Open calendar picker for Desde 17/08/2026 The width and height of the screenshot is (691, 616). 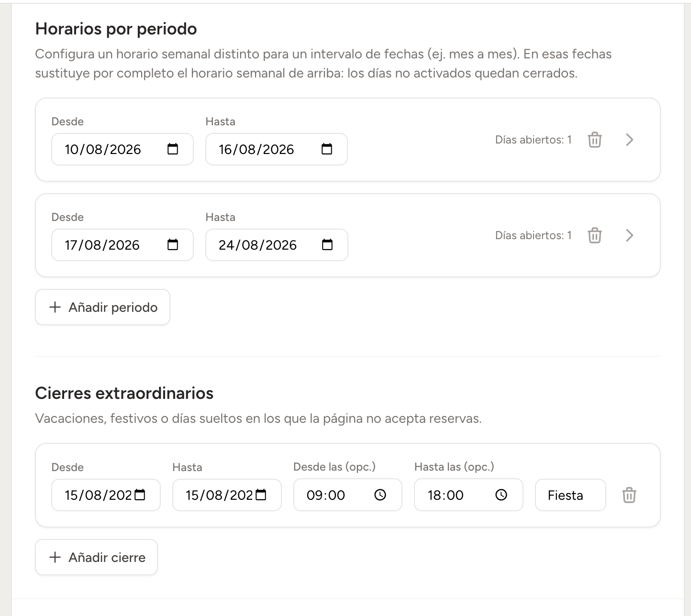[x=173, y=245]
